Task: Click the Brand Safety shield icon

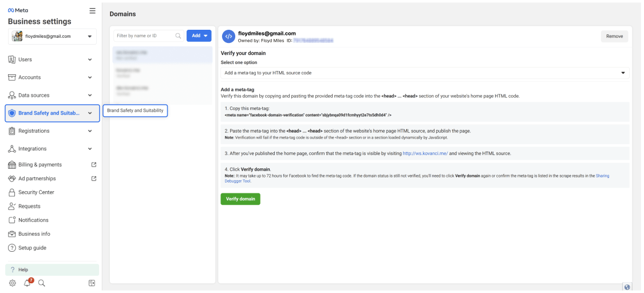Action: pos(12,113)
